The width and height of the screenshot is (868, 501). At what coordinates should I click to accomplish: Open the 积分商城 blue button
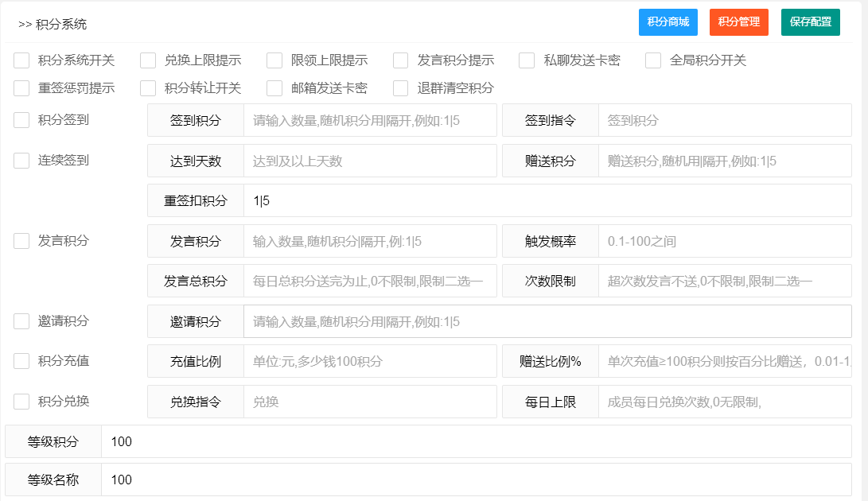(668, 22)
